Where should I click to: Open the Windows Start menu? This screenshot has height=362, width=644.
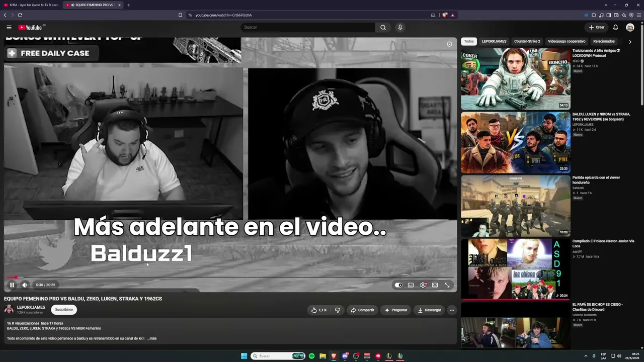coord(244,356)
